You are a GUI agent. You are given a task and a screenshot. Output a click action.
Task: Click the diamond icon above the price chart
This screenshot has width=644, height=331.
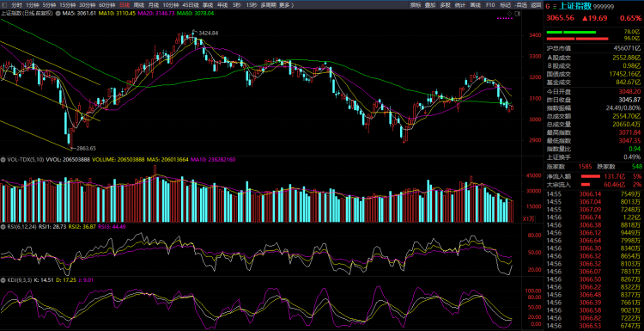point(510,14)
